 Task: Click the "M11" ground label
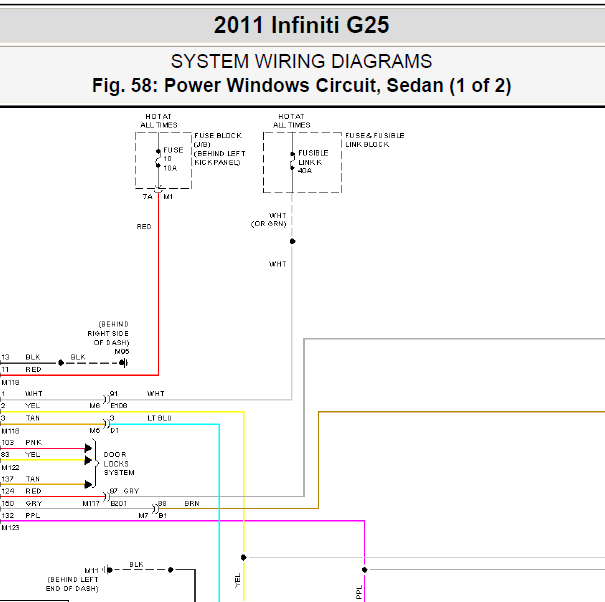[91, 570]
